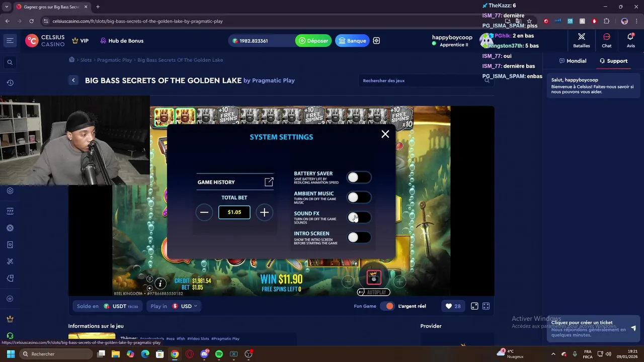Click the in-game sound speaker icon
The width and height of the screenshot is (644, 362).
pos(149,288)
